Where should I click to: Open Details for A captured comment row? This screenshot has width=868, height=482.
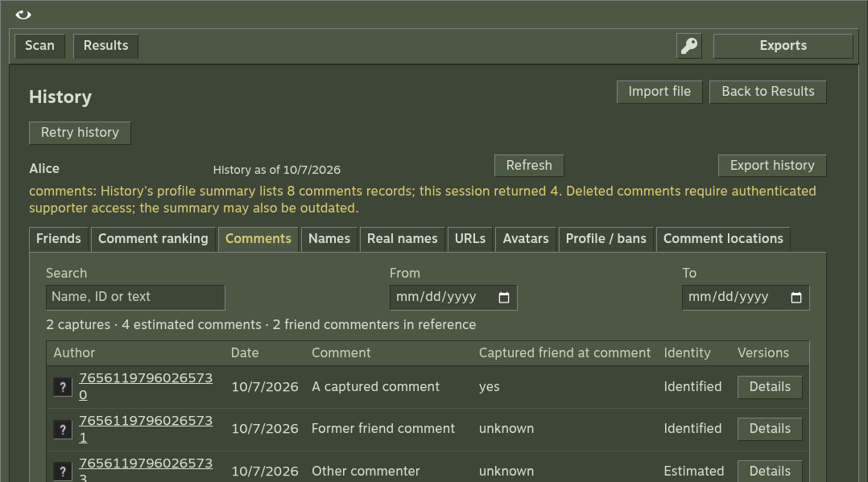tap(770, 387)
